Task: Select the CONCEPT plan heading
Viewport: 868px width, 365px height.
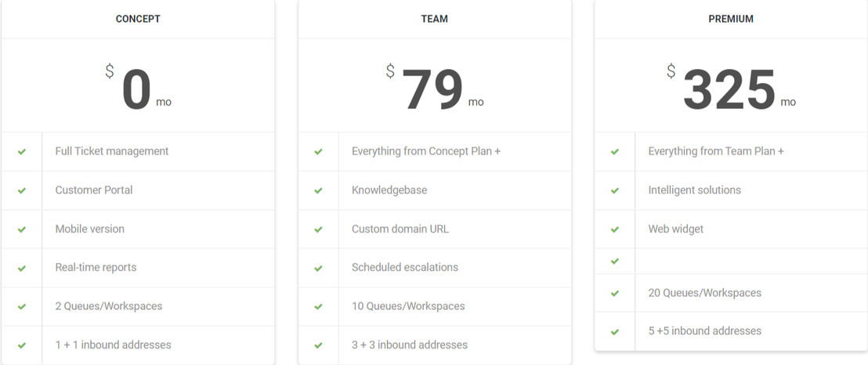Action: pyautogui.click(x=138, y=19)
